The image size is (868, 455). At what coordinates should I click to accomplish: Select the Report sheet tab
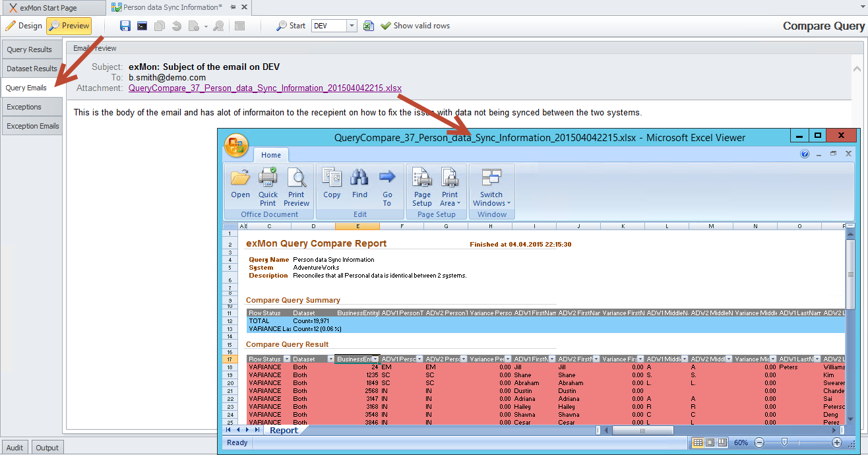284,430
